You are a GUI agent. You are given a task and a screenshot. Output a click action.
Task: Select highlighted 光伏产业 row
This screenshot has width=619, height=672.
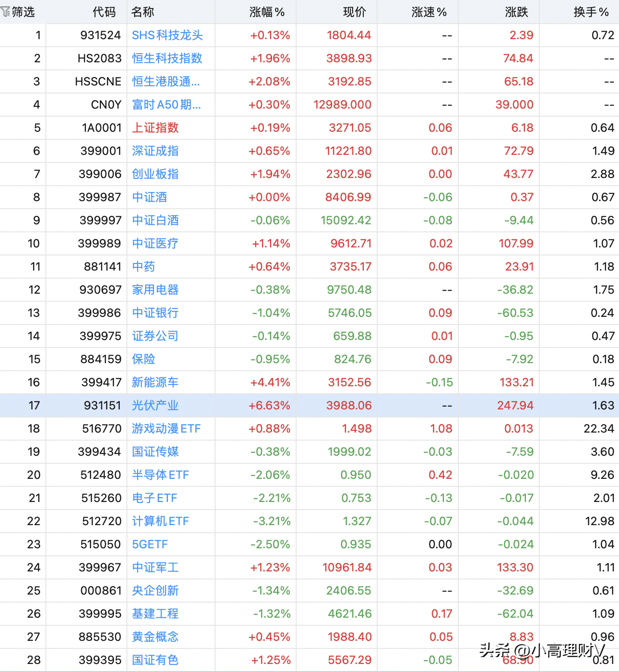309,405
